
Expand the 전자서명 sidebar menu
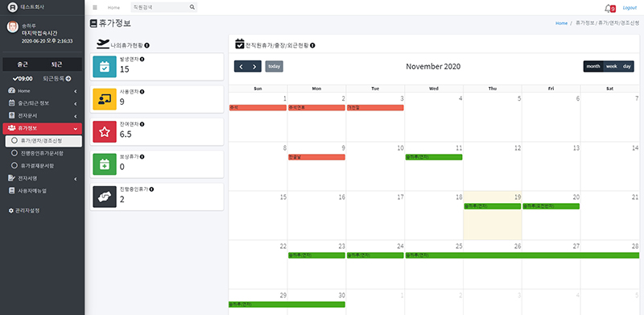point(43,179)
